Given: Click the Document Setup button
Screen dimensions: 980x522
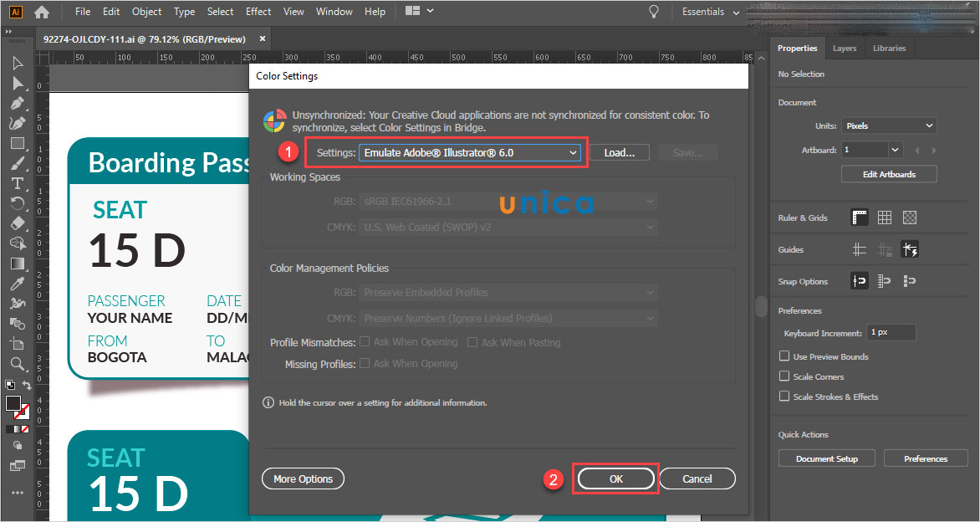Looking at the screenshot, I should (x=826, y=459).
